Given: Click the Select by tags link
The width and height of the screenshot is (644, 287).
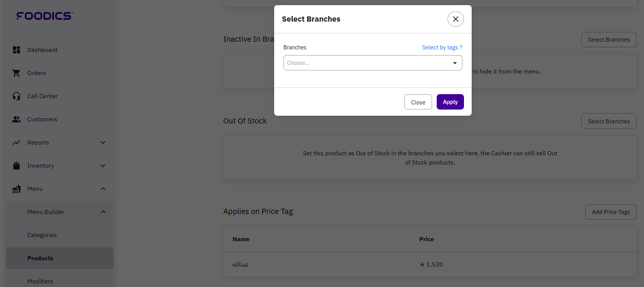Looking at the screenshot, I should (442, 47).
